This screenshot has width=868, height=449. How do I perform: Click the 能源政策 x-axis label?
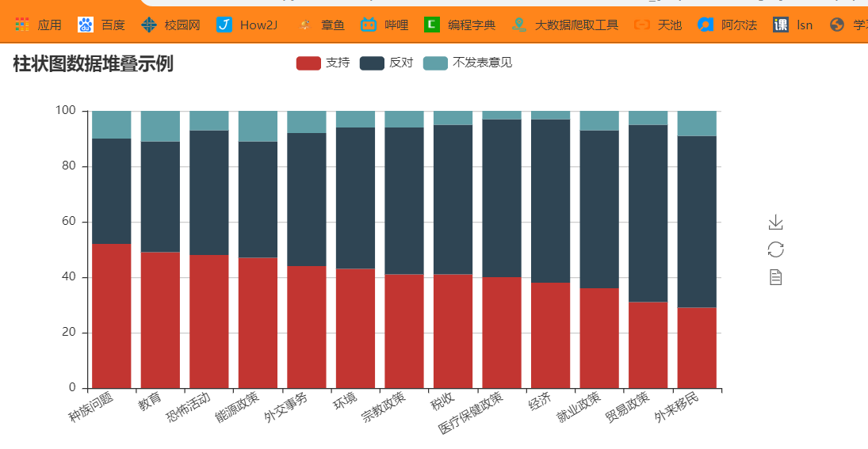point(238,408)
